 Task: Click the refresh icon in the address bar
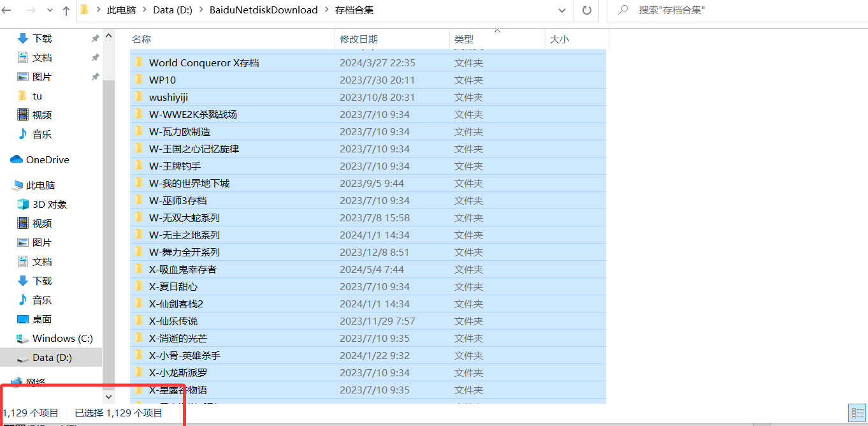coord(586,10)
